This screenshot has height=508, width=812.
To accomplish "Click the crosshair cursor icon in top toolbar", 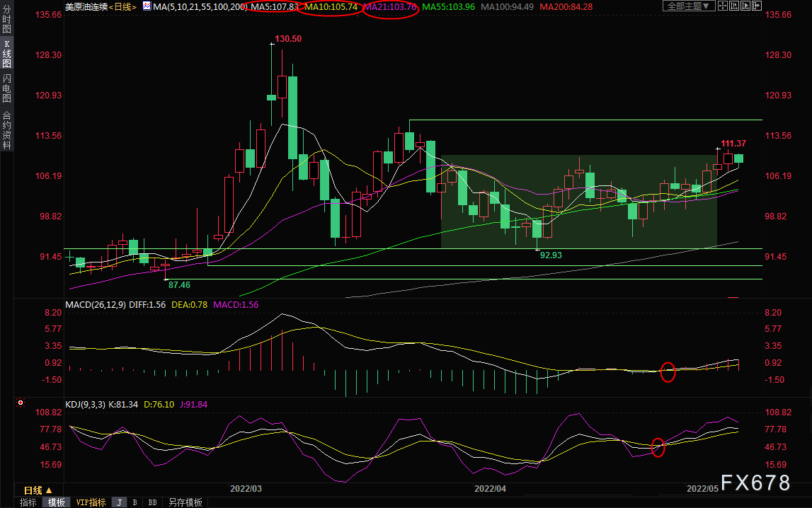I will (723, 6).
